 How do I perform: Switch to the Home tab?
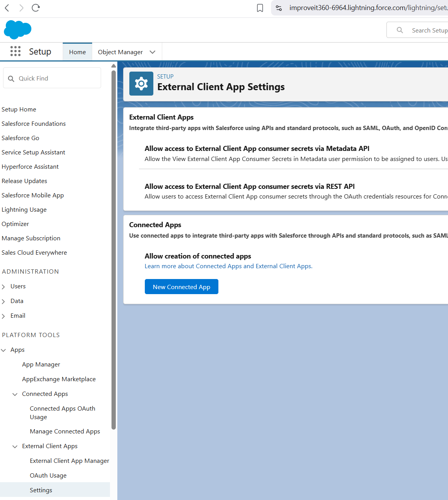coord(77,52)
